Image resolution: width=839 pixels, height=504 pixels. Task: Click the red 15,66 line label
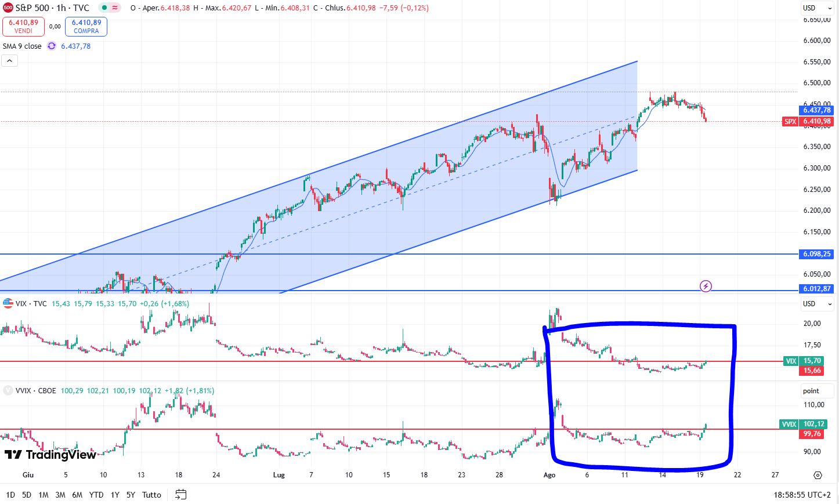point(812,371)
